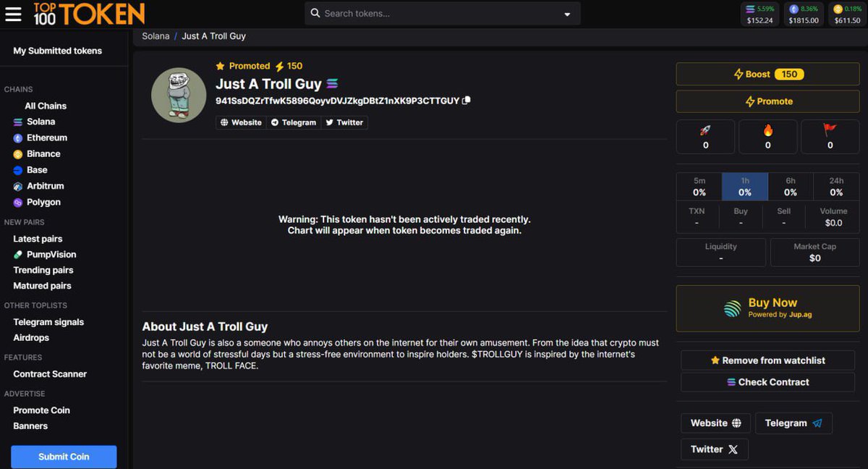Screen dimensions: 868x469
Task: Open Banners advertising page
Action: tap(30, 426)
